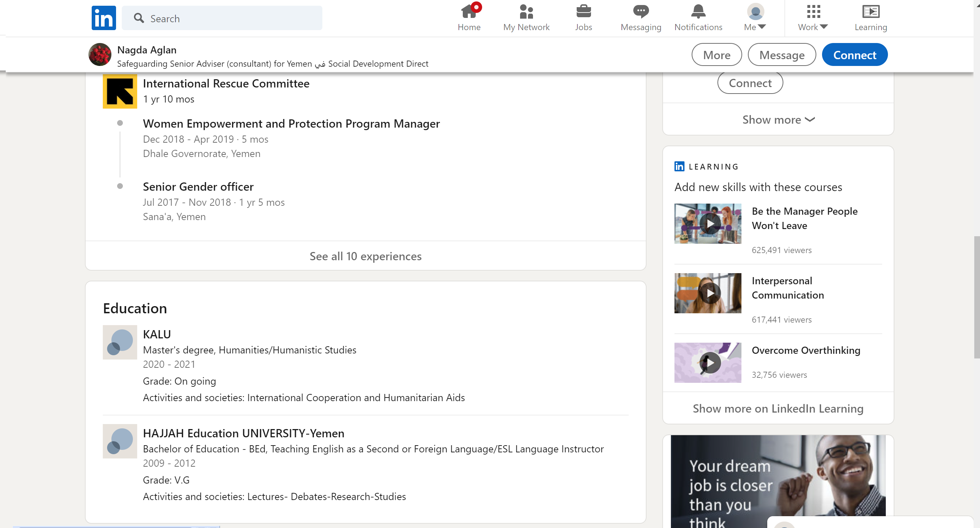Image resolution: width=980 pixels, height=528 pixels.
Task: Open Notifications bell icon
Action: pyautogui.click(x=698, y=12)
